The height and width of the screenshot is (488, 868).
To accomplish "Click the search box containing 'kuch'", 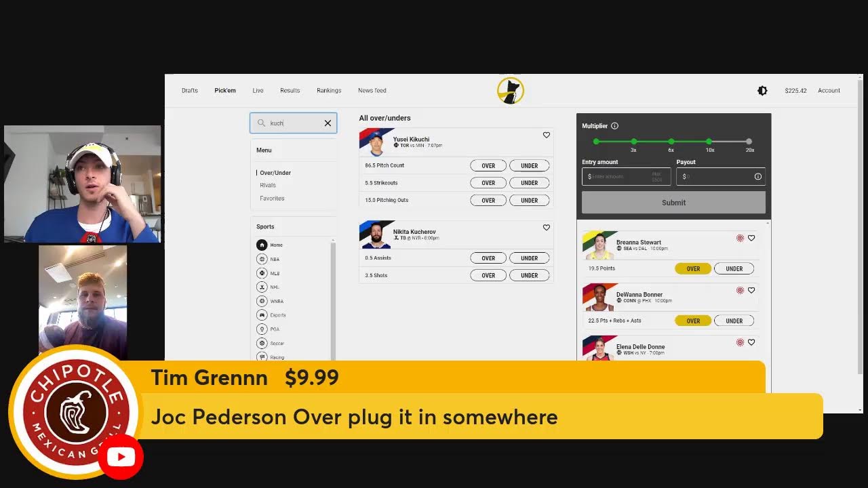I will 294,123.
